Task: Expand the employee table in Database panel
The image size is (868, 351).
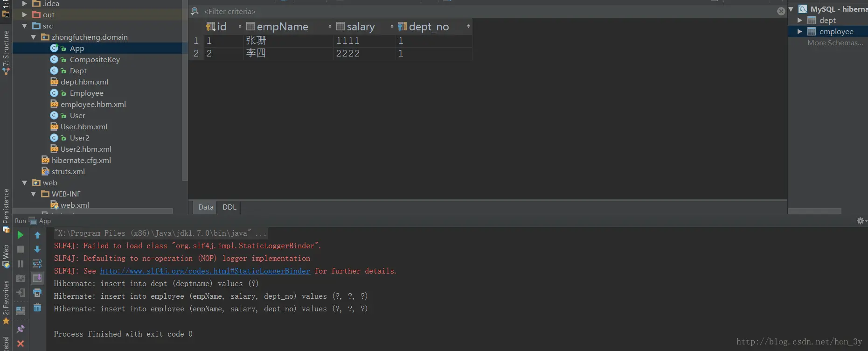Action: [800, 31]
